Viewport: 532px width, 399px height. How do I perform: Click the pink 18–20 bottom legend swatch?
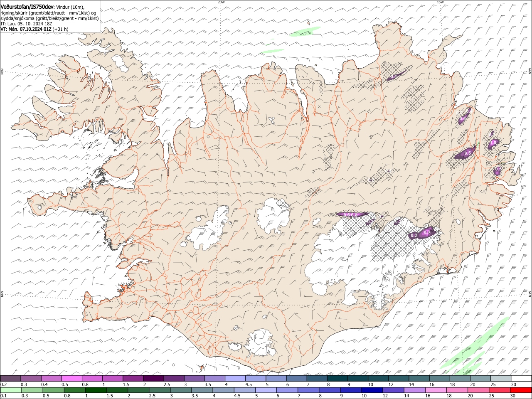[x=457, y=390]
